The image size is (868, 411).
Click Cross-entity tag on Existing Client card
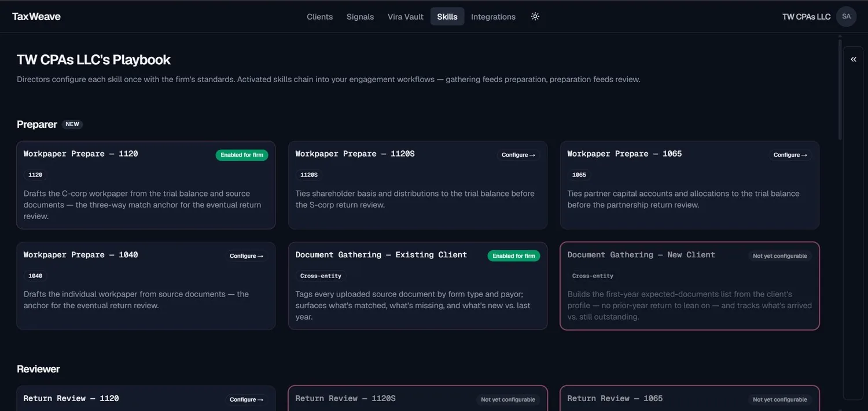(321, 276)
